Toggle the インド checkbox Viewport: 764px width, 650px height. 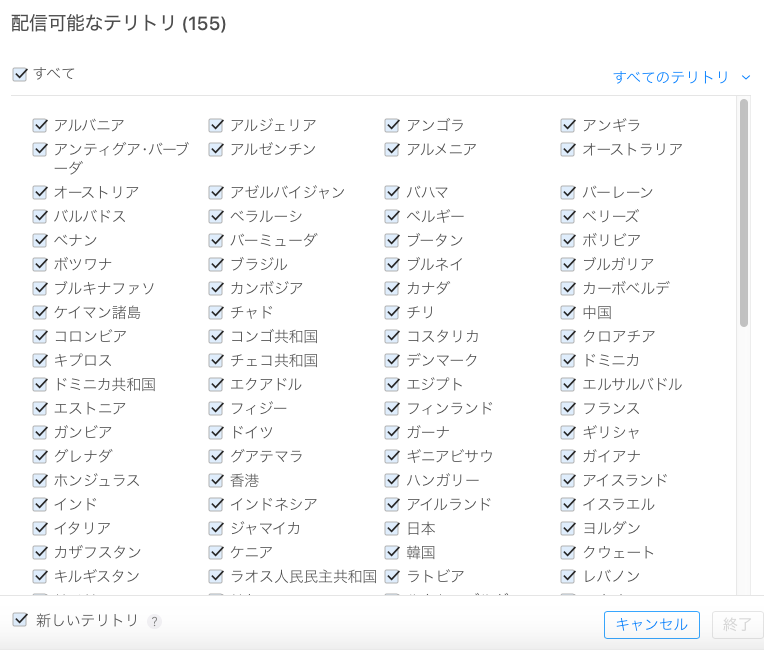[40, 504]
